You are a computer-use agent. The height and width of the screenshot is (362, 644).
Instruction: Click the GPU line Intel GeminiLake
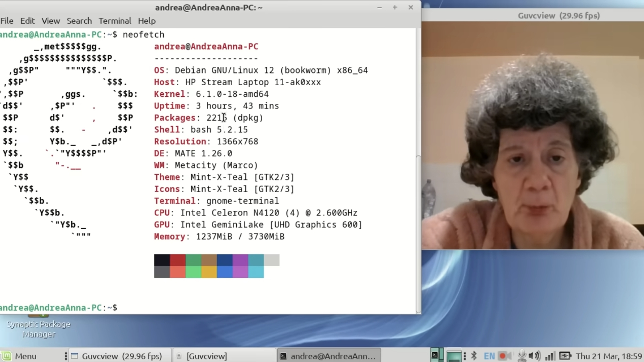click(258, 225)
